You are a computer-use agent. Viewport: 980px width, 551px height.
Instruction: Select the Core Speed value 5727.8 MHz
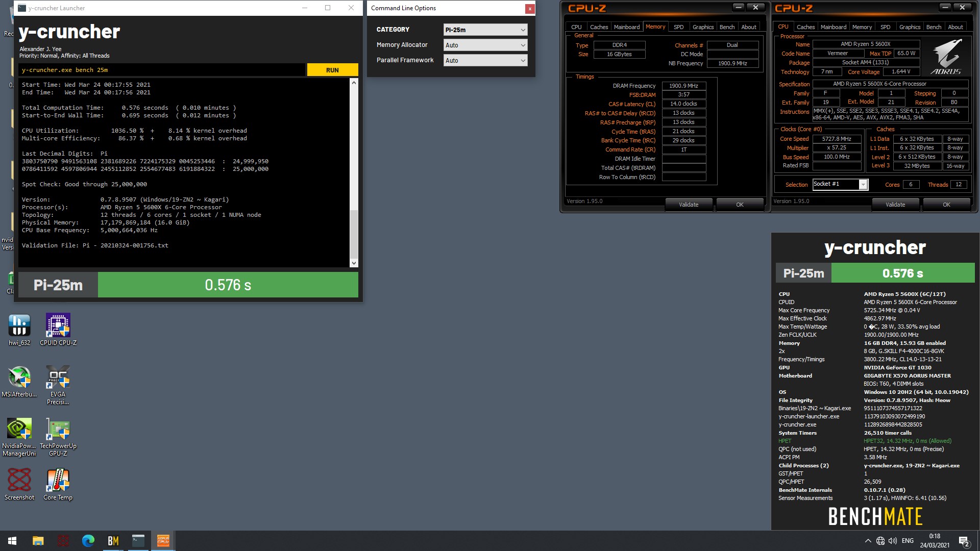[837, 139]
